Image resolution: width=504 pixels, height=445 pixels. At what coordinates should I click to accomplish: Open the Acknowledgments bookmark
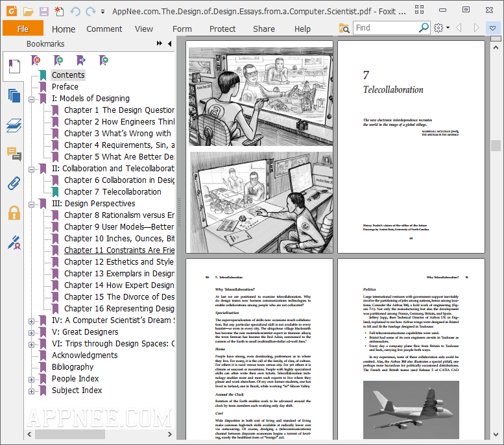(84, 355)
